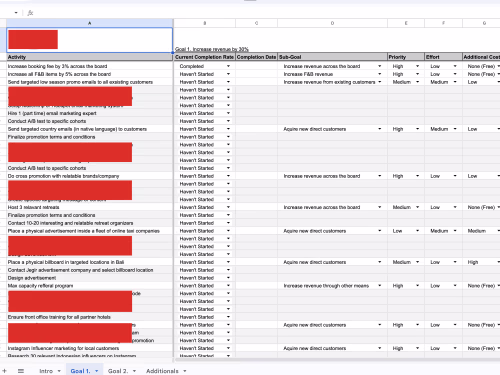500x375 pixels.
Task: Open the Goal 2. tab options arrow
Action: coord(134,371)
